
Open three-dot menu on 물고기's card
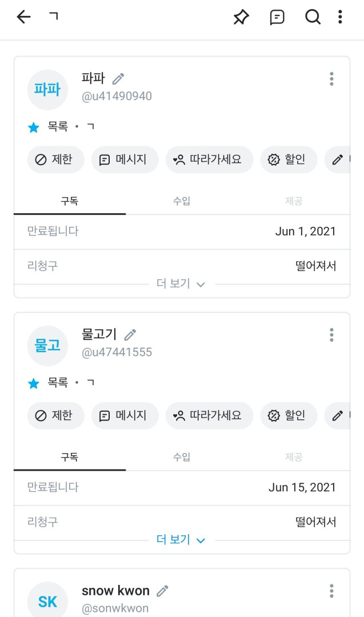click(x=331, y=335)
